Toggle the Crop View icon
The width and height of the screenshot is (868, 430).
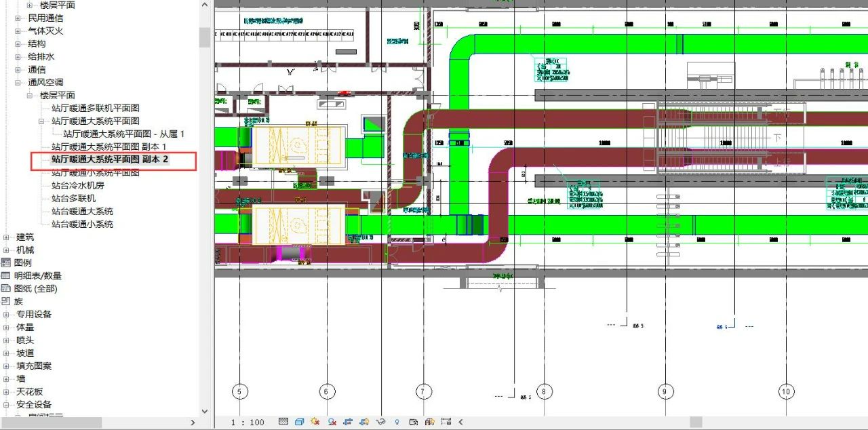pos(349,422)
